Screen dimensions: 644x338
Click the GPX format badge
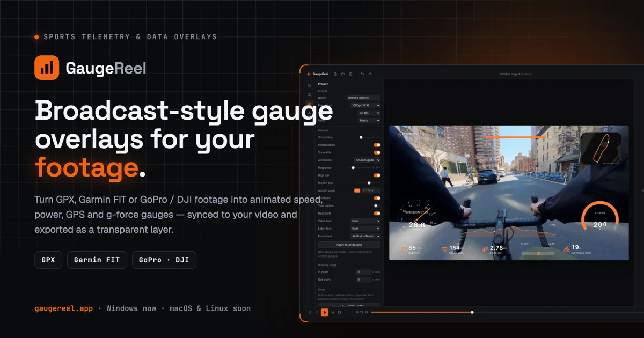[x=48, y=260]
